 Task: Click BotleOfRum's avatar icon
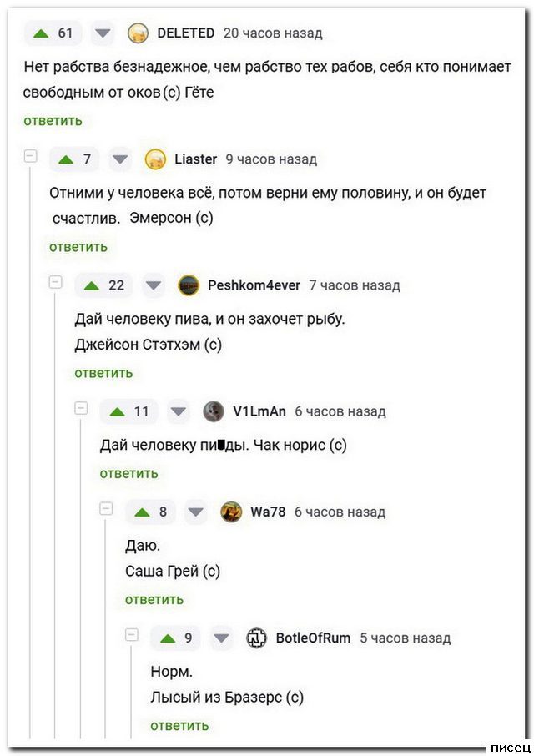point(256,638)
